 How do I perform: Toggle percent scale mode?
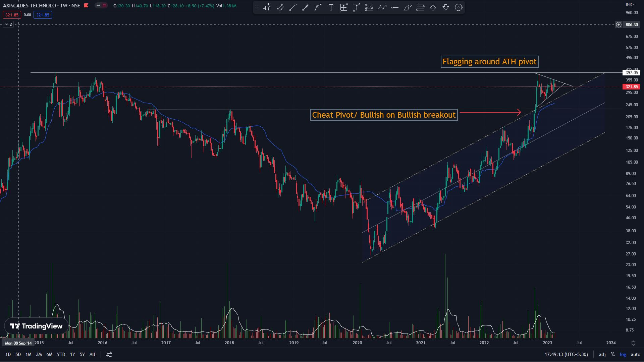point(613,354)
